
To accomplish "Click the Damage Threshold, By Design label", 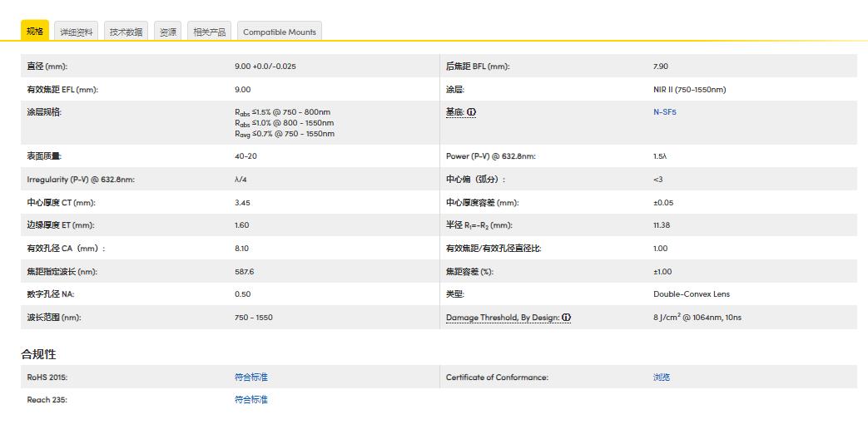I will click(502, 318).
